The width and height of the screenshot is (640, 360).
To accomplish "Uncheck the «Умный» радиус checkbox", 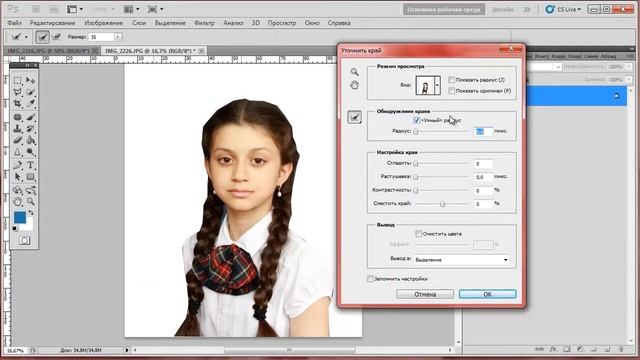I will [417, 120].
